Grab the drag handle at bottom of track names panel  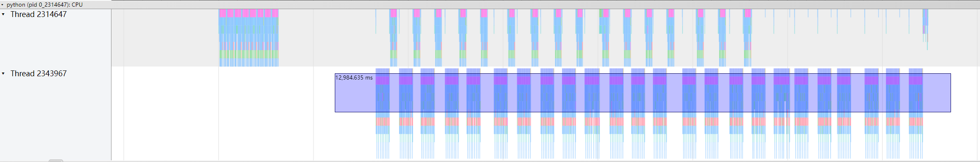click(56, 160)
